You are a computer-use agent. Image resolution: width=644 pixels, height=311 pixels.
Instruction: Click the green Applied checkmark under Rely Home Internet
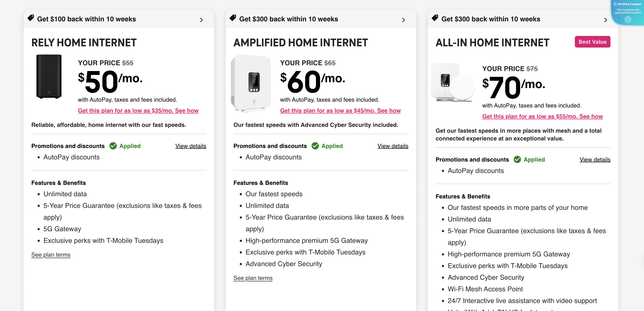[113, 146]
